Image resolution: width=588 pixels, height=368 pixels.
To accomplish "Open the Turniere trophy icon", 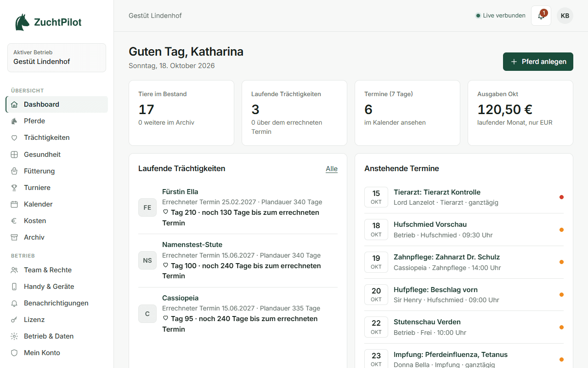I will tap(14, 188).
